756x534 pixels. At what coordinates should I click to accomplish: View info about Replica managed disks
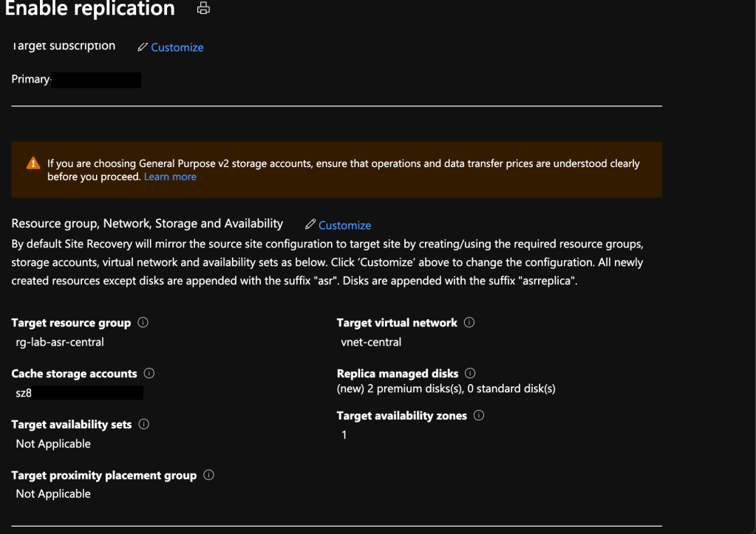point(471,374)
